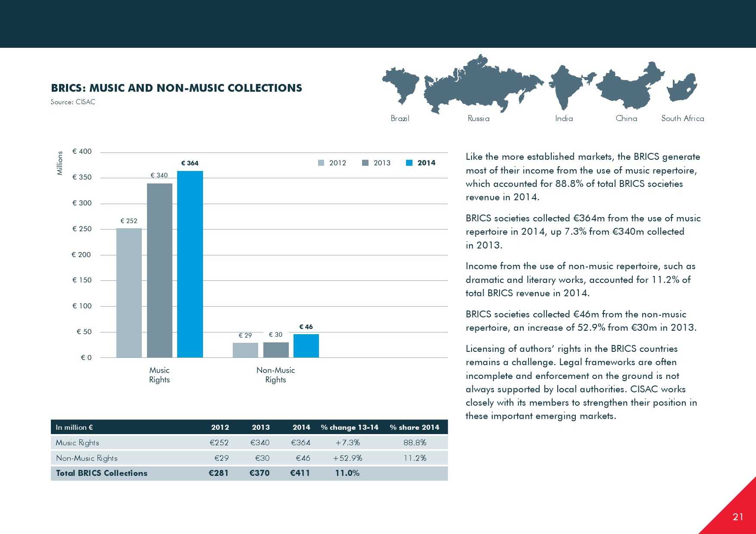This screenshot has height=534, width=756.
Task: Click the "% change 13-14" column header
Action: [350, 427]
